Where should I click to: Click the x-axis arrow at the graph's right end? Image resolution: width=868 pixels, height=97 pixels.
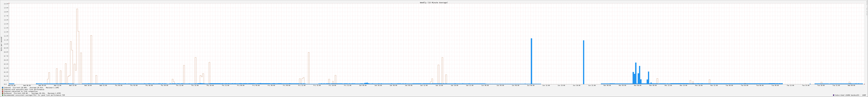pos(864,84)
